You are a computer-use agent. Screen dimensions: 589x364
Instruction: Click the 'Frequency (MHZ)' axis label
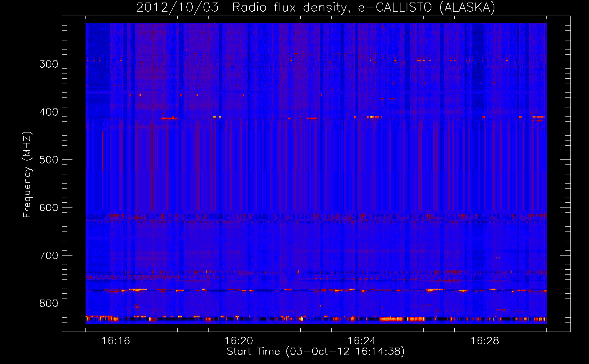point(27,174)
